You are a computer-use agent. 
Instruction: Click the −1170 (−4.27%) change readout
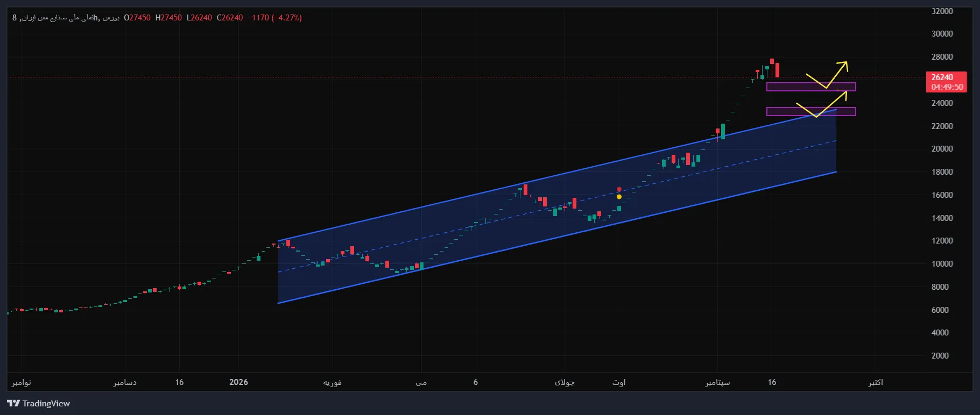pyautogui.click(x=275, y=18)
